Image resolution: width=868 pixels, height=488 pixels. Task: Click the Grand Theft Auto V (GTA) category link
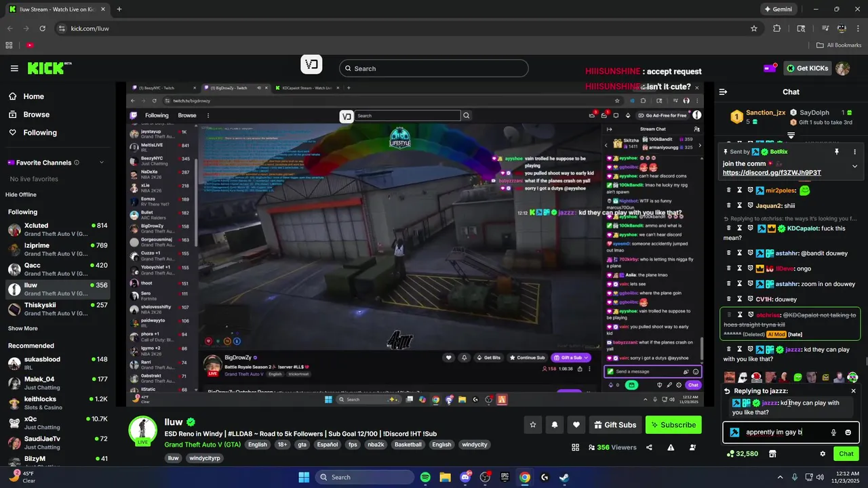click(x=203, y=445)
